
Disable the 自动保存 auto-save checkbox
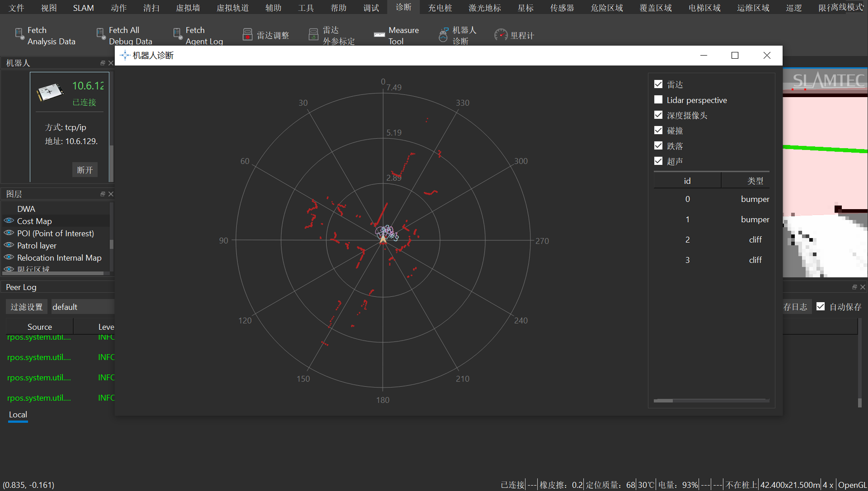click(821, 307)
